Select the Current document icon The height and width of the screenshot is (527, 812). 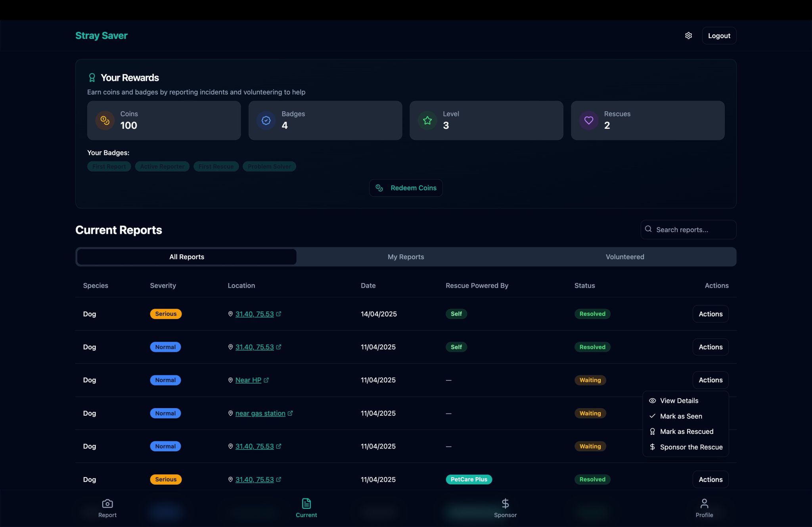point(306,504)
